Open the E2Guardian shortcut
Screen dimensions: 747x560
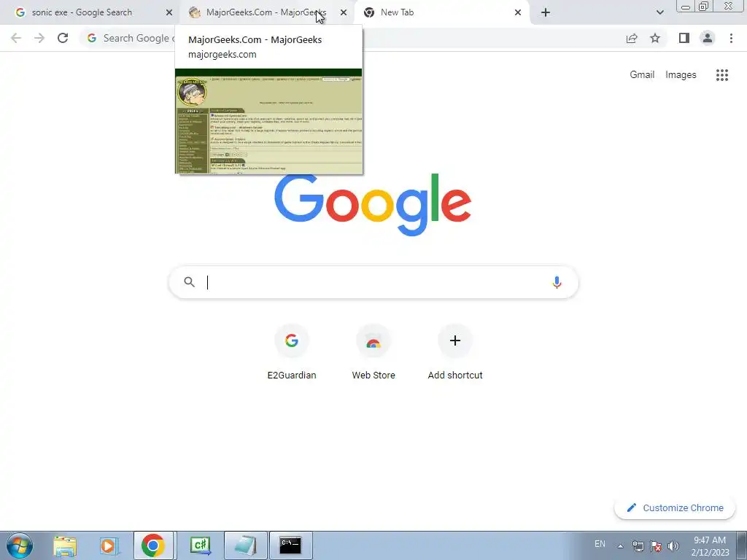[292, 352]
